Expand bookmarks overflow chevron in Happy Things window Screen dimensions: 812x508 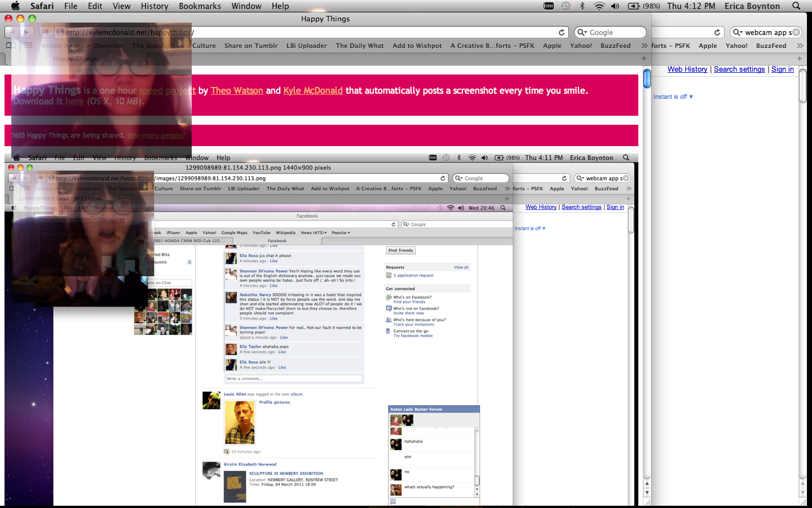pos(644,46)
